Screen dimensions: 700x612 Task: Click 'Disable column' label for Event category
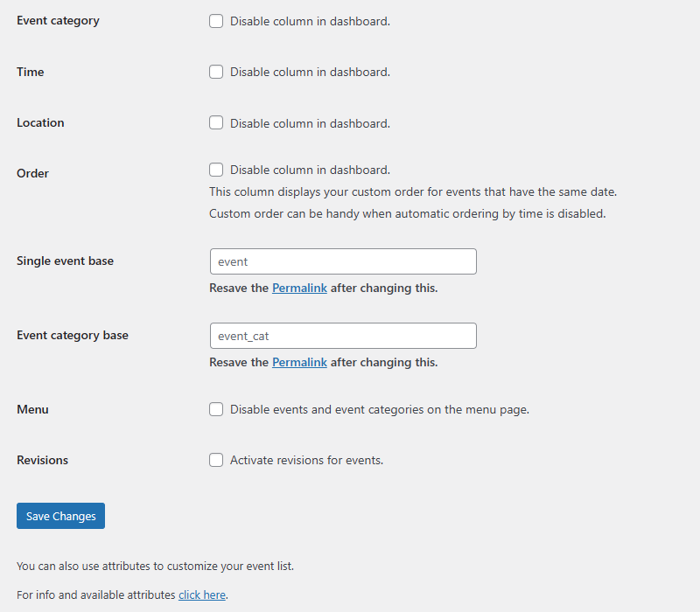[x=310, y=21]
